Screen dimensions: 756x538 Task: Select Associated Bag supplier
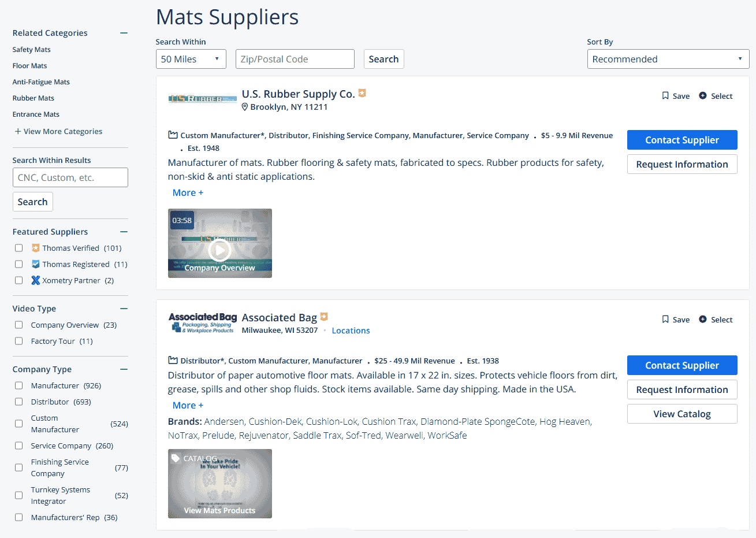(x=716, y=320)
